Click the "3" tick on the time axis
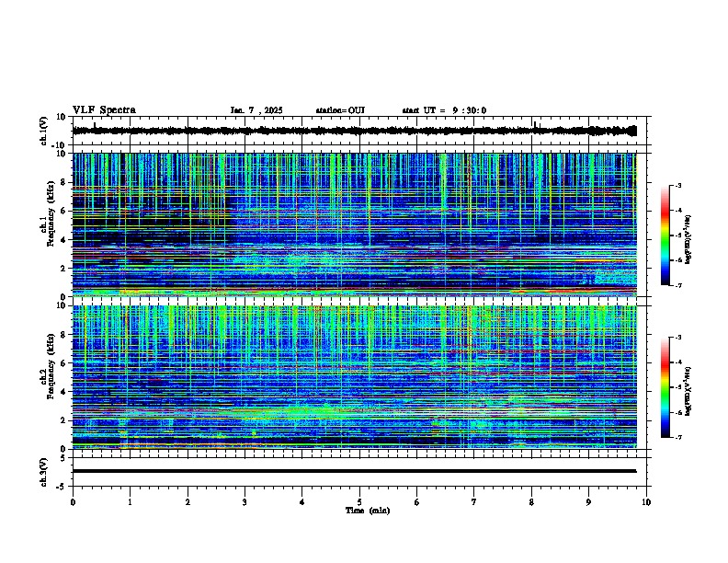Image resolution: width=728 pixels, height=563 pixels. [245, 502]
